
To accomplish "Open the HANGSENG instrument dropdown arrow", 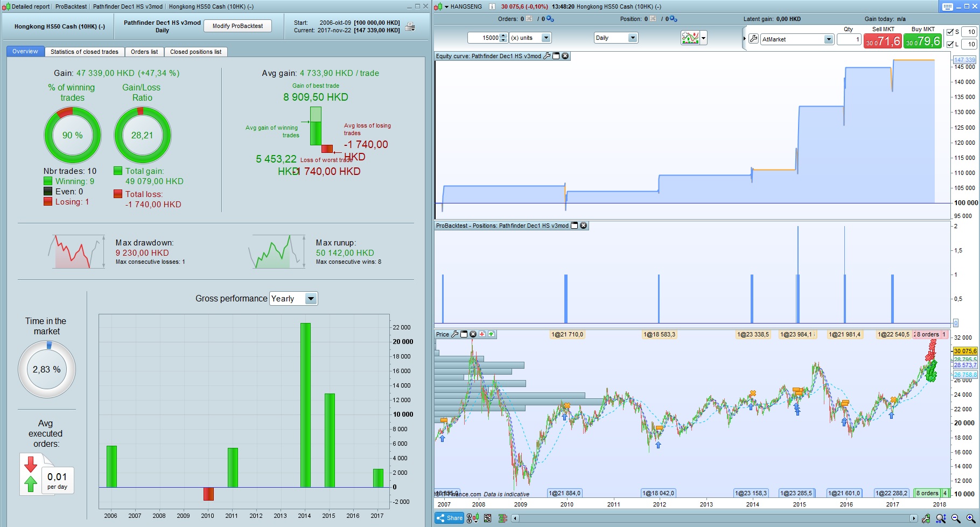I will pos(446,7).
